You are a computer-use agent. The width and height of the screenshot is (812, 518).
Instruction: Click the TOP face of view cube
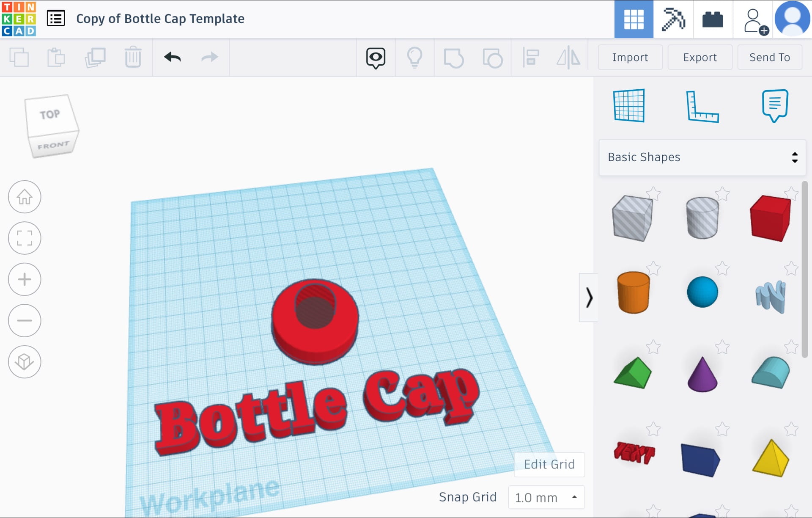(51, 115)
